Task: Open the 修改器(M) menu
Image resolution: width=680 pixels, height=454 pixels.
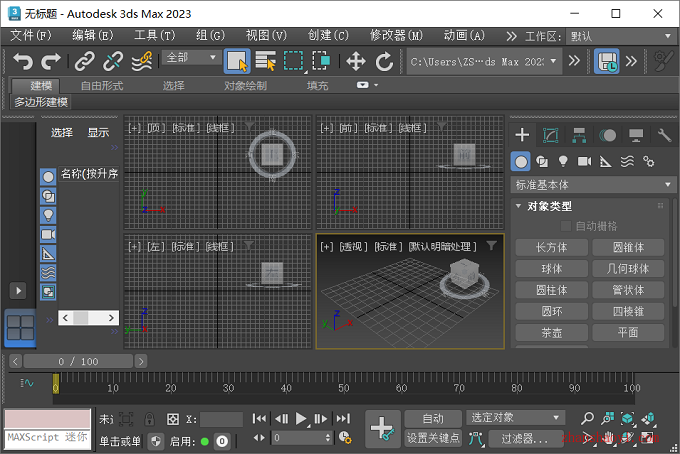Action: pos(396,36)
